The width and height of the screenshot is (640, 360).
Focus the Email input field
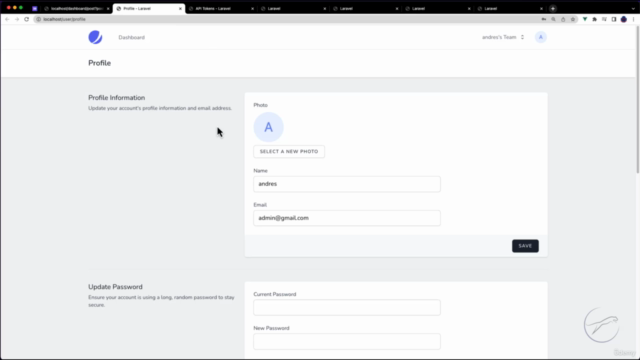click(347, 218)
